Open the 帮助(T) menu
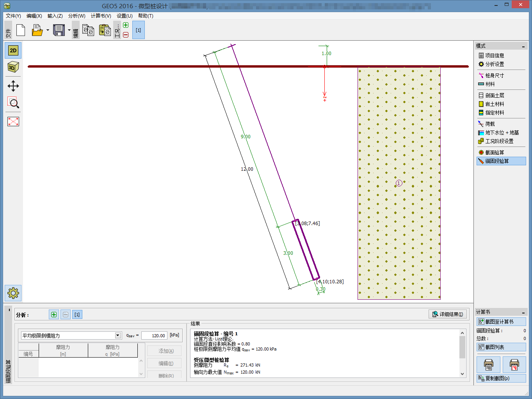Viewport: 532px width, 399px height. click(x=146, y=16)
